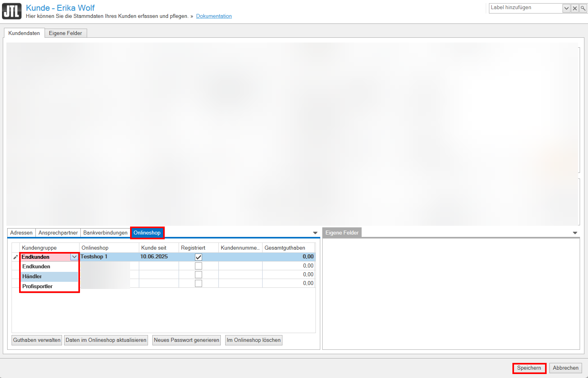Switch to the Ansprechpartner tab
This screenshot has height=378, width=588.
(x=58, y=233)
